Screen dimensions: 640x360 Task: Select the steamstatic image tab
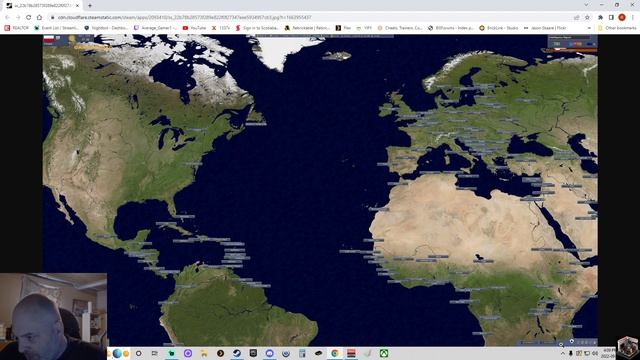click(43, 6)
